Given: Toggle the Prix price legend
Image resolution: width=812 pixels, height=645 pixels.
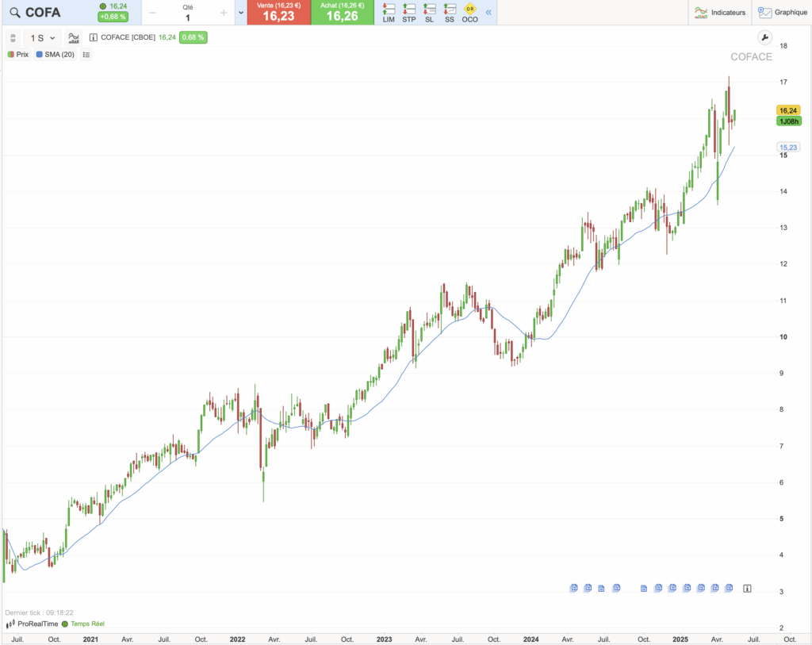Looking at the screenshot, I should click(18, 55).
